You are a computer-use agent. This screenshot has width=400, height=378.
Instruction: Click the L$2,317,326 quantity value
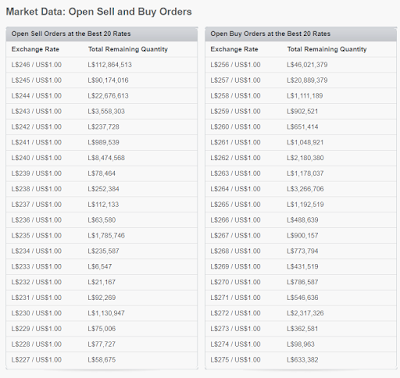pyautogui.click(x=305, y=313)
